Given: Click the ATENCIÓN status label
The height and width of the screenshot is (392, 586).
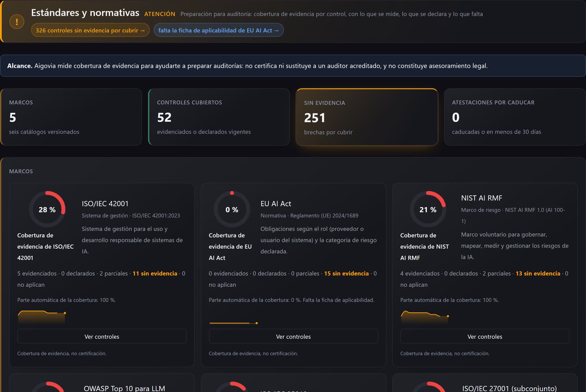Looking at the screenshot, I should click(160, 14).
